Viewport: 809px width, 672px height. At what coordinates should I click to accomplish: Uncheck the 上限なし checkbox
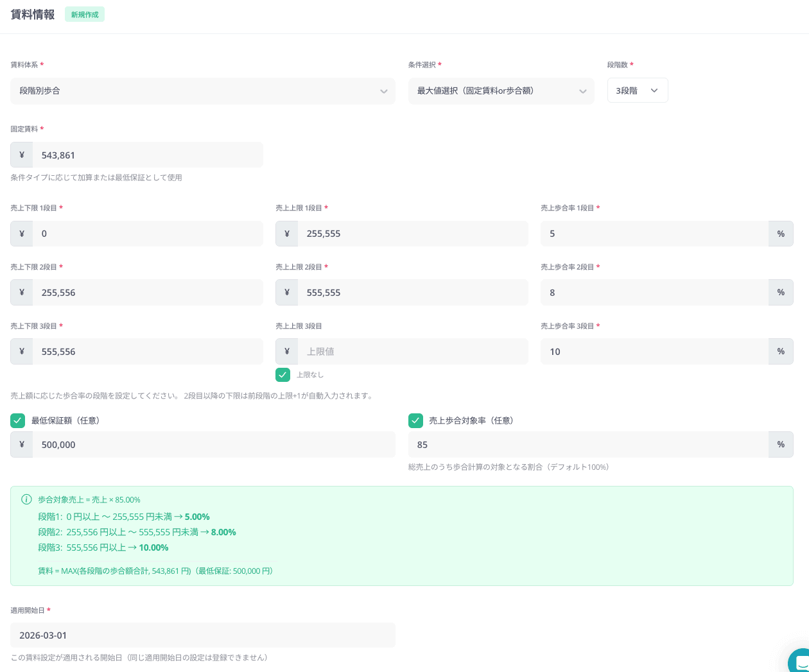coord(283,375)
